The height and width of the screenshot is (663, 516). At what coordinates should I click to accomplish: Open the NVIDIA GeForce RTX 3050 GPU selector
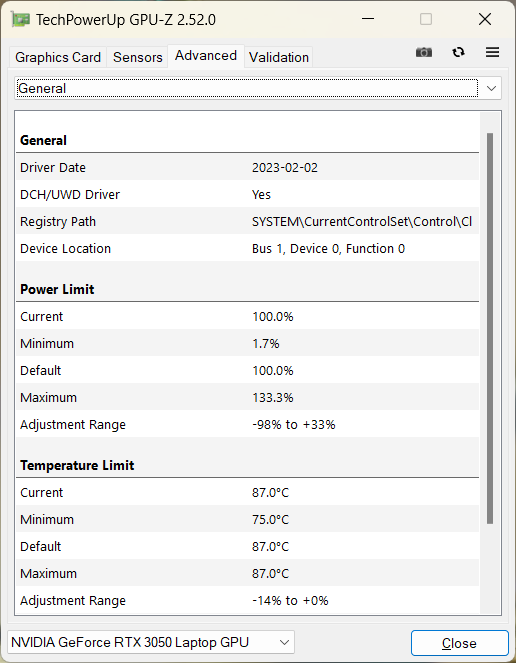coord(151,642)
